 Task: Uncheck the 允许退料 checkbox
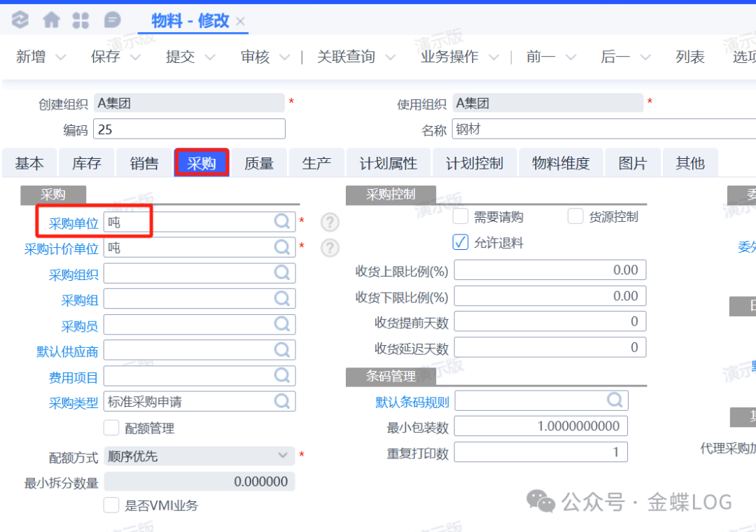pyautogui.click(x=461, y=242)
